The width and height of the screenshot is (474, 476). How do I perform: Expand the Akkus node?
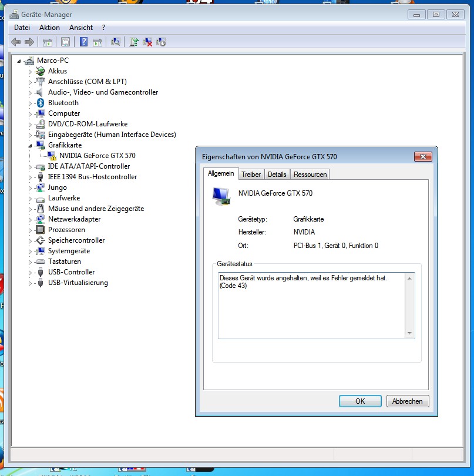click(30, 72)
